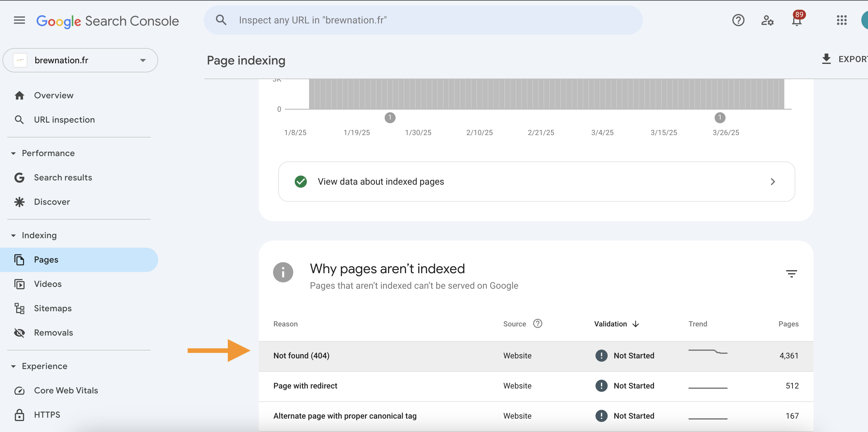Open the notifications bell with 89
Viewport: 868px width, 432px height.
click(x=797, y=19)
